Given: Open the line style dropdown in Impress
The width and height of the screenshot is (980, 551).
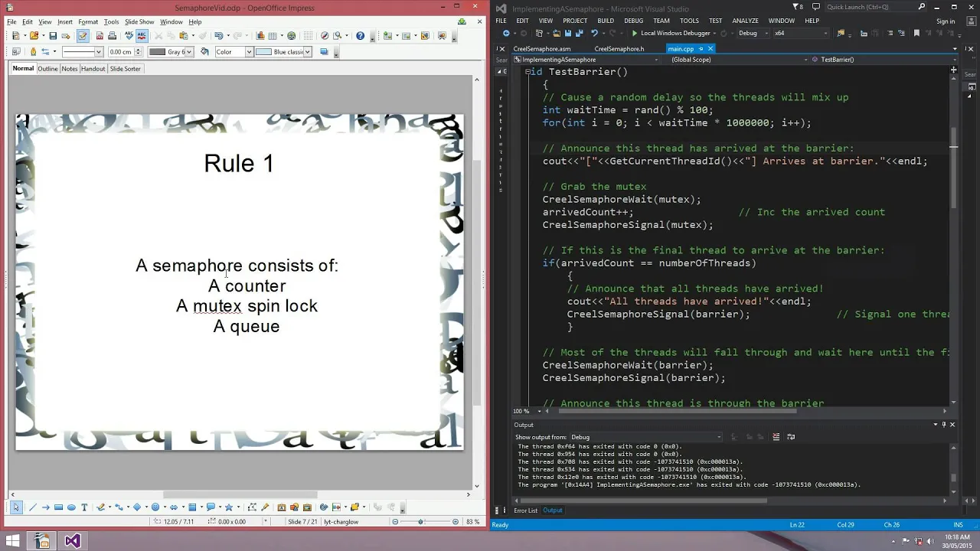Looking at the screenshot, I should coord(99,51).
